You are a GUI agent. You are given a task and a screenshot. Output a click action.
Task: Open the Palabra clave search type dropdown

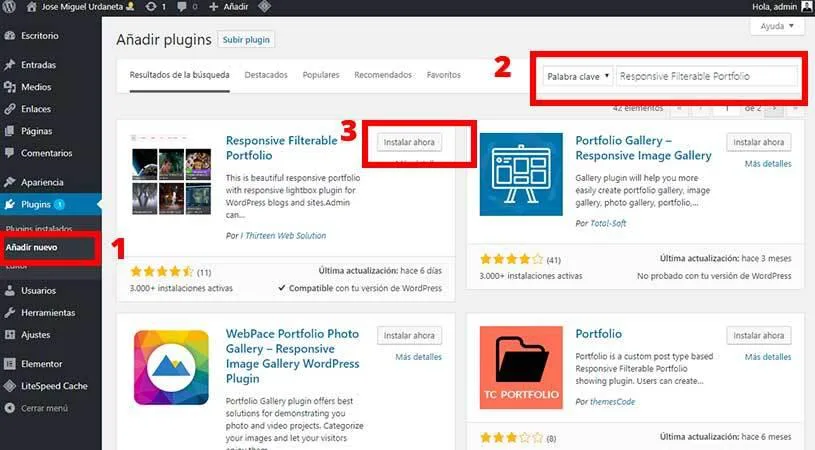(x=577, y=76)
